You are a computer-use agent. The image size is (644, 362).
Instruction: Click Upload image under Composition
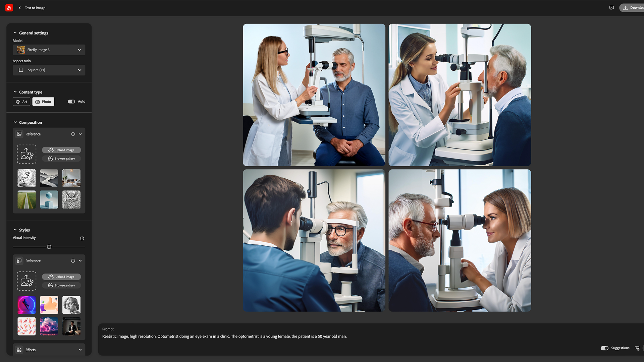click(x=61, y=150)
